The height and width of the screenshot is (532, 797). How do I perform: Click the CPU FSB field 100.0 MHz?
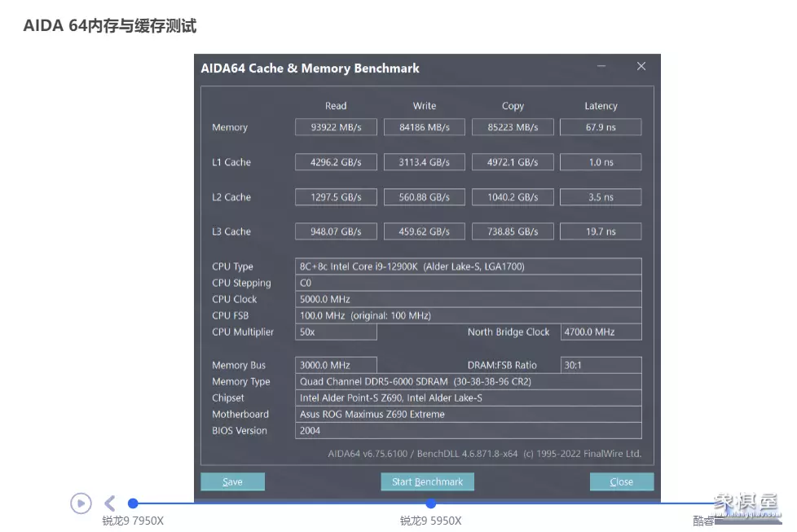pos(468,315)
